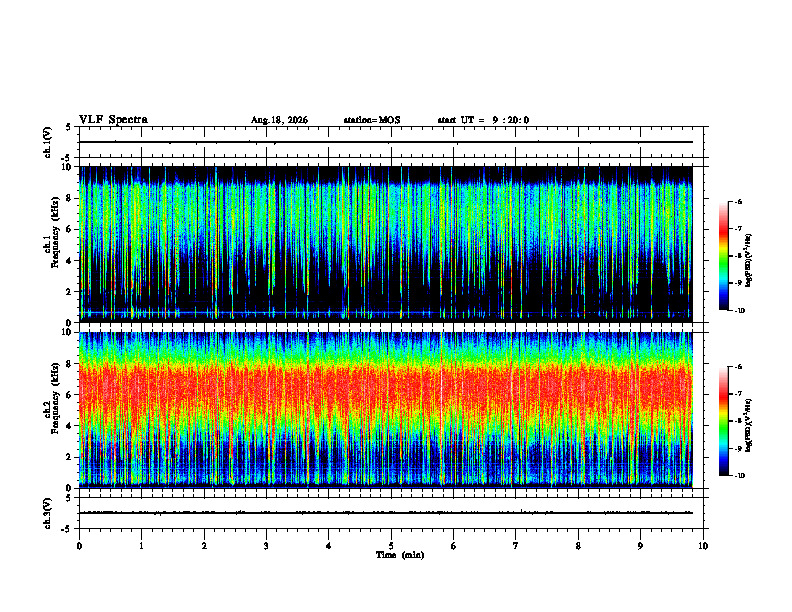
Task: Select the "start UT = 9 :20: 0" text
Action: [x=483, y=120]
